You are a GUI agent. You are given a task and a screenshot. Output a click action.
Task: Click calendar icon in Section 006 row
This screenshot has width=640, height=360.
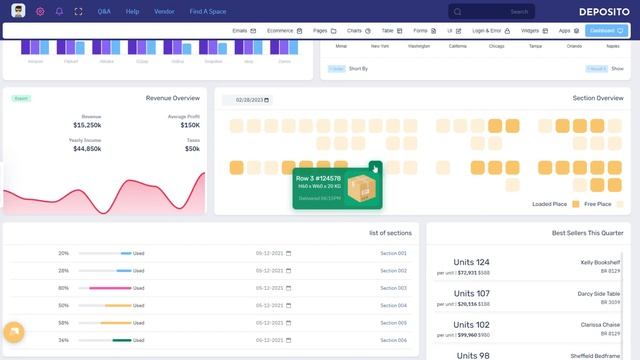pos(289,340)
